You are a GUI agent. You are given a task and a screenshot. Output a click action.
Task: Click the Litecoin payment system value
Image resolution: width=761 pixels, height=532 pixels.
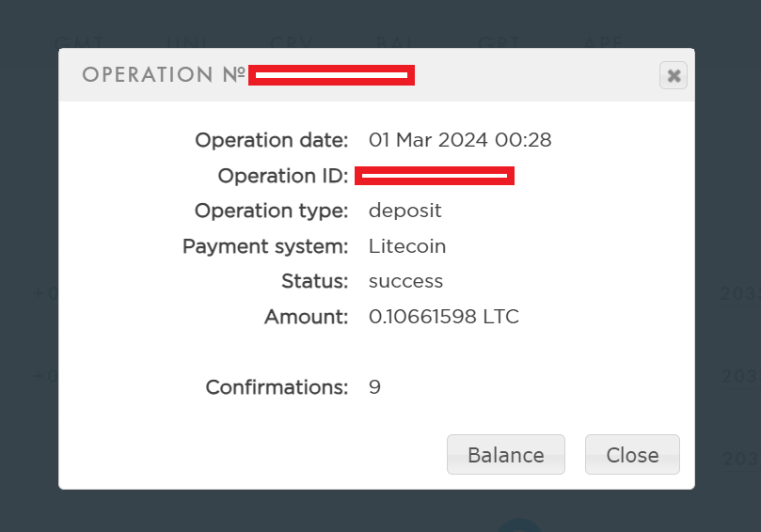click(x=407, y=247)
